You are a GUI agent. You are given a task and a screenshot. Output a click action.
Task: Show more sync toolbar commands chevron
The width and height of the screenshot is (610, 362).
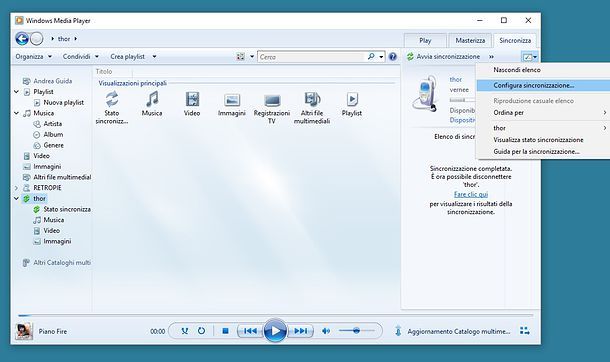pyautogui.click(x=491, y=57)
